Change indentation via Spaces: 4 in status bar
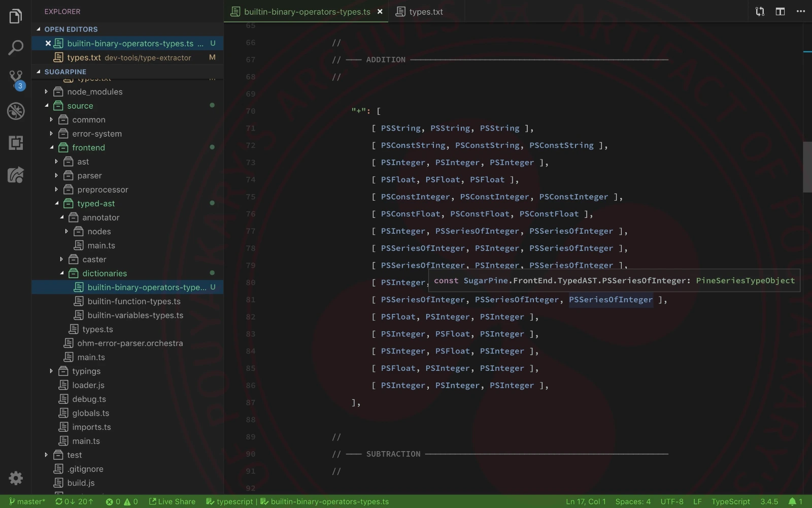 tap(632, 501)
